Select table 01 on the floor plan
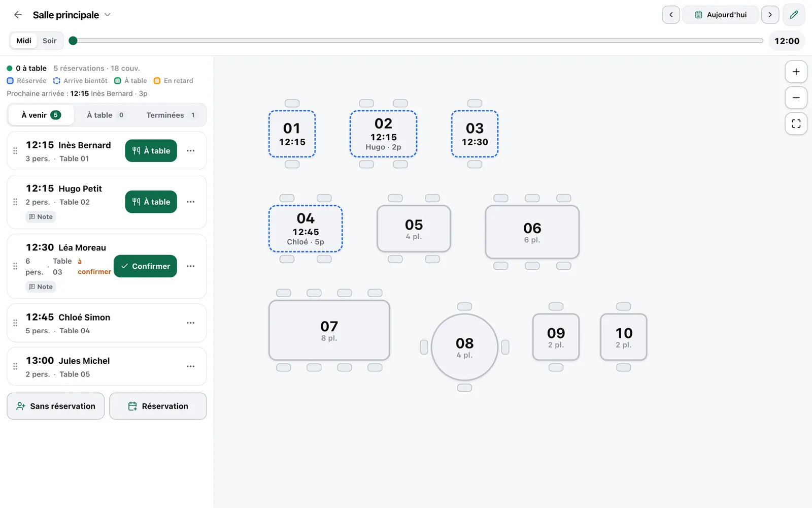This screenshot has height=508, width=812. 292,134
